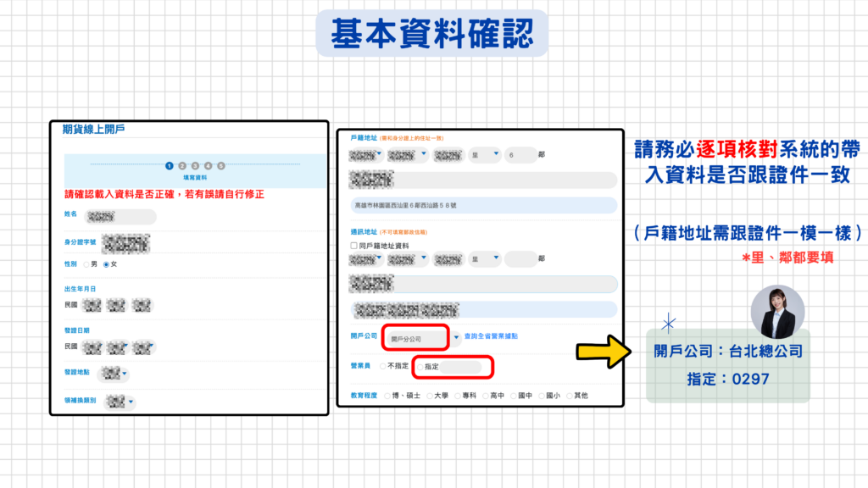Click the 指定 salesperson code input field
This screenshot has width=868, height=488.
click(460, 367)
